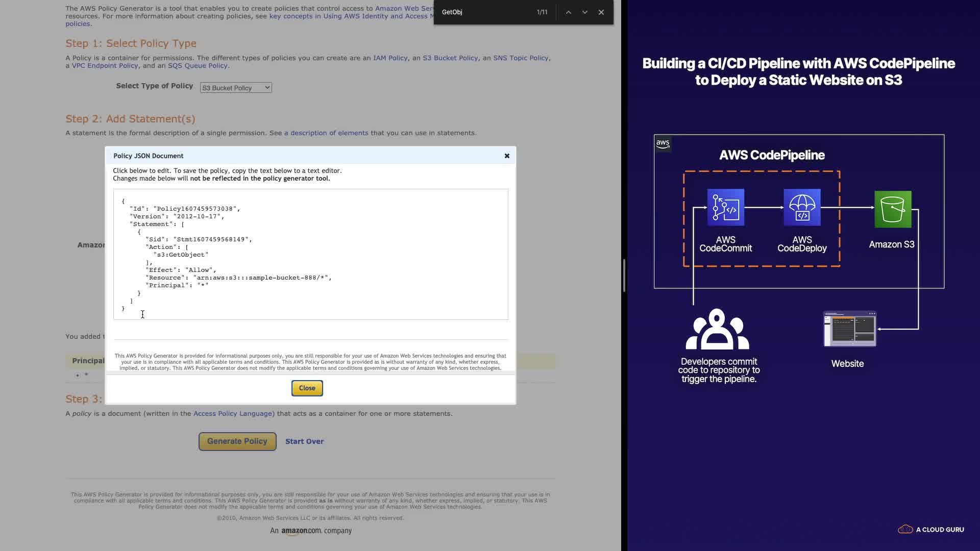Open the description of elements link
980x551 pixels.
[x=326, y=133]
